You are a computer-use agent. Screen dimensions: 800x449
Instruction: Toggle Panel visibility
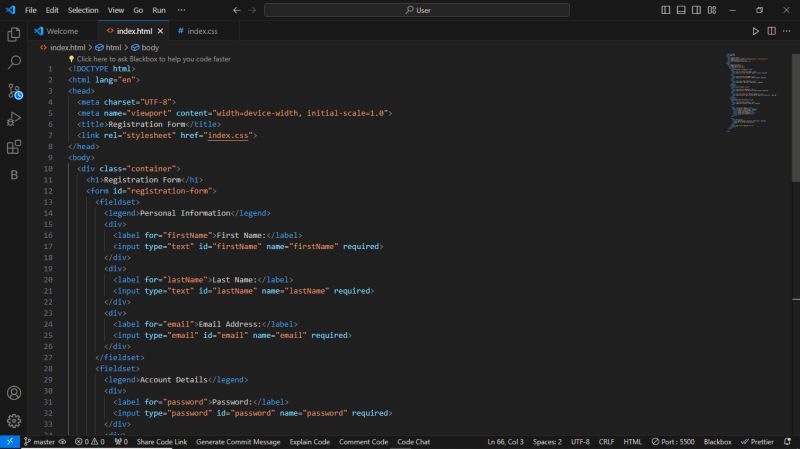[681, 10]
